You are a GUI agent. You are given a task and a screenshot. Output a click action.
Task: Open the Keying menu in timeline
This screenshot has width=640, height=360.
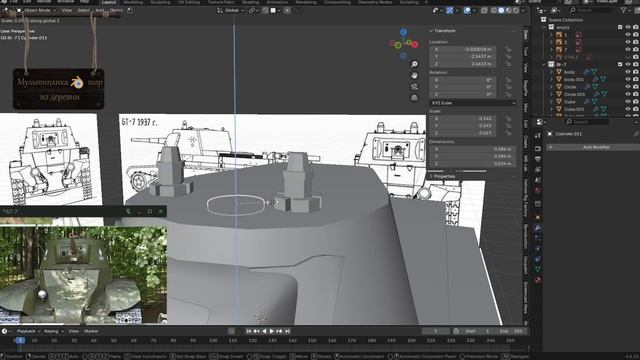(x=53, y=331)
